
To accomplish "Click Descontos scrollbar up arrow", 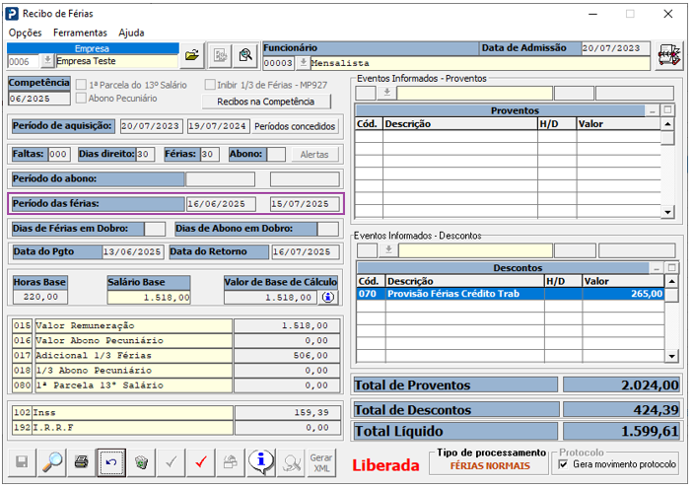I will point(672,281).
